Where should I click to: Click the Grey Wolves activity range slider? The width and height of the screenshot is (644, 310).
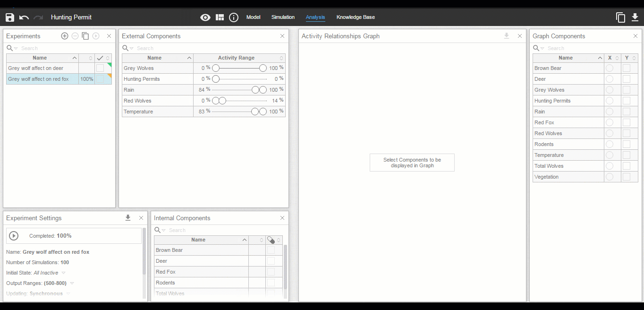(x=239, y=68)
